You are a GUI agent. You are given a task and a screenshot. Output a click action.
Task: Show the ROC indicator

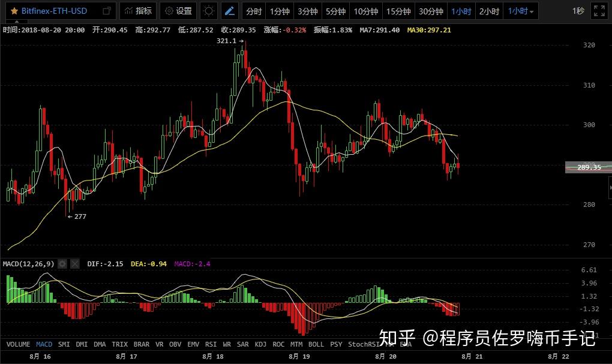278,344
